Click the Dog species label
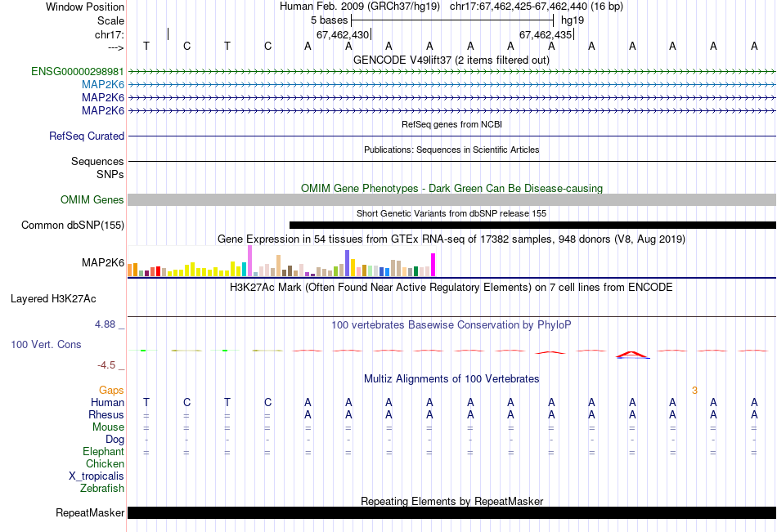 click(x=115, y=440)
